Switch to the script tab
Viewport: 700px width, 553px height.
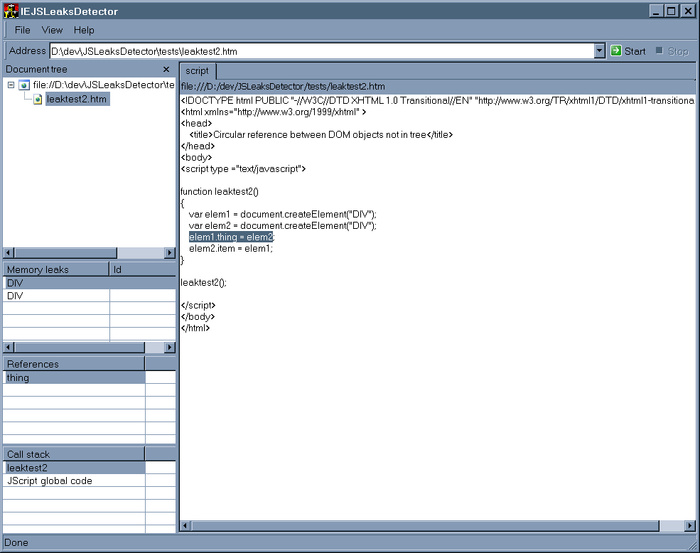coord(197,71)
